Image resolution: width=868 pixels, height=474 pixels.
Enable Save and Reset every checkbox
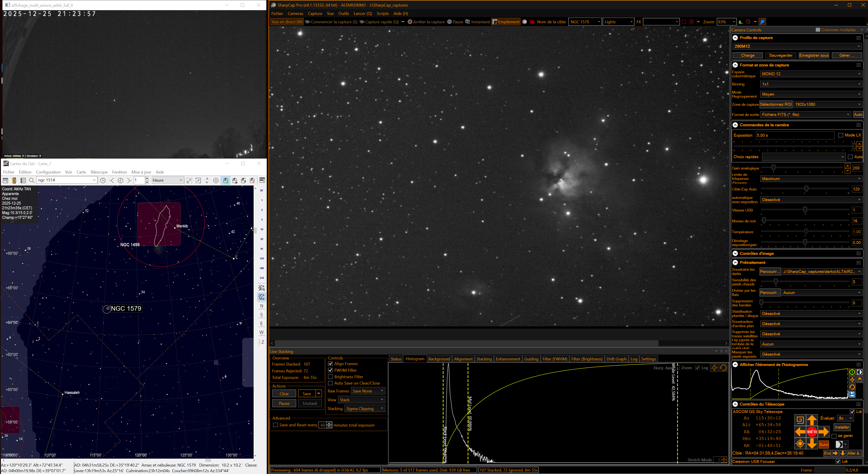tap(275, 425)
